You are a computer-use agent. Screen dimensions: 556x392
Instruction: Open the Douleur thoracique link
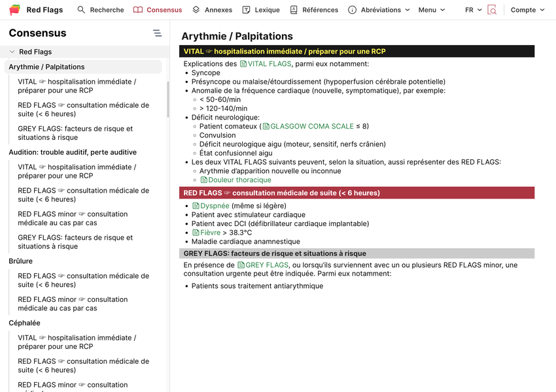pyautogui.click(x=239, y=180)
